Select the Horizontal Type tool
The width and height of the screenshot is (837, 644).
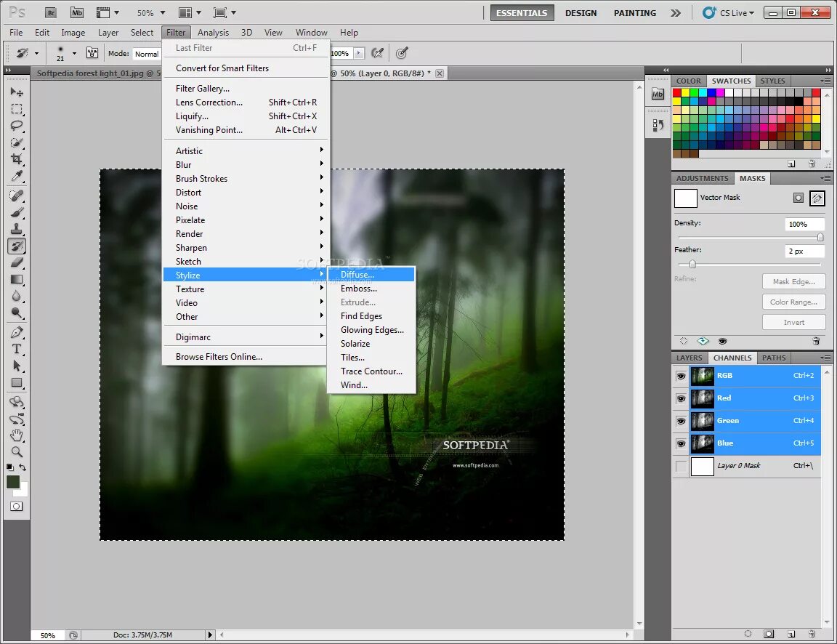(17, 349)
